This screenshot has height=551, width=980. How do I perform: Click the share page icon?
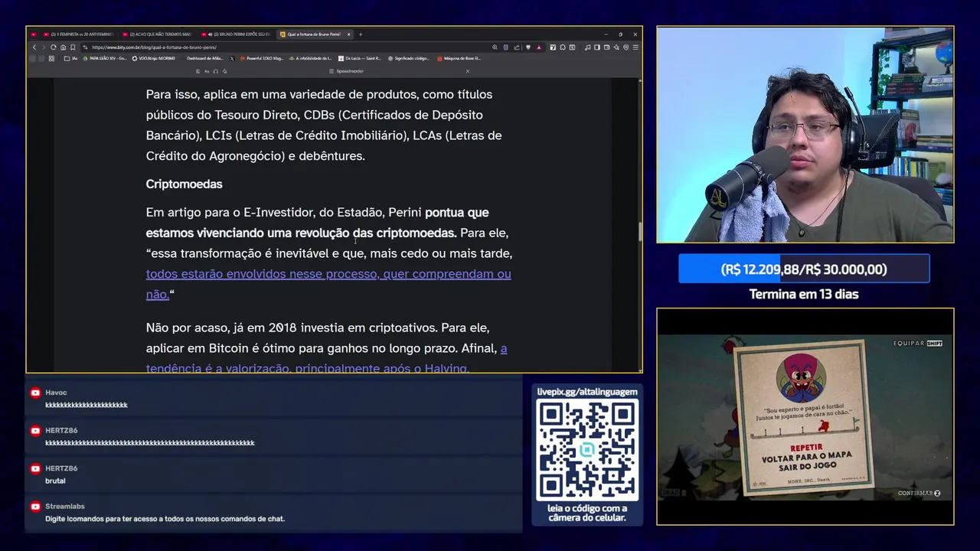pyautogui.click(x=516, y=47)
